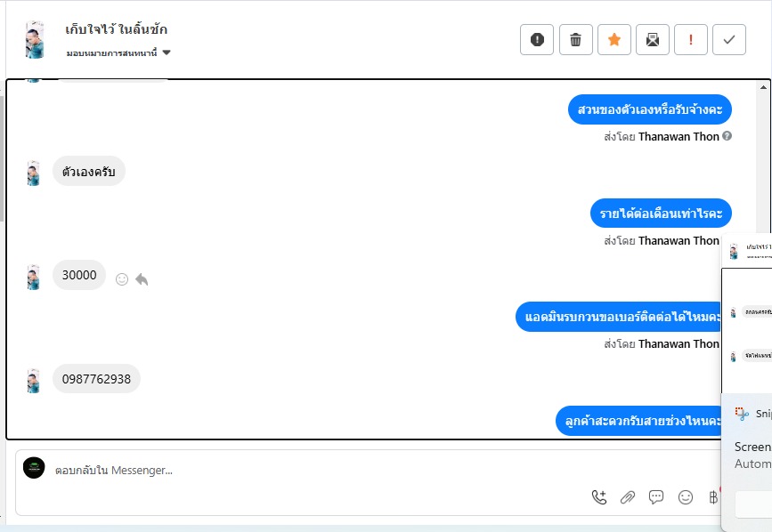Image resolution: width=772 pixels, height=532 pixels.
Task: Mark conversation as unread with envelope icon
Action: pyautogui.click(x=653, y=39)
